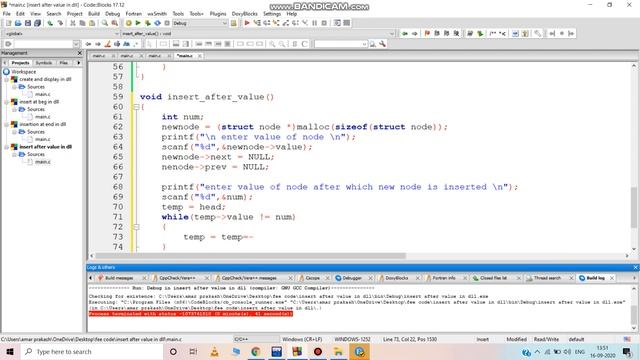Close the Management panel
The image size is (640, 360).
click(x=80, y=53)
